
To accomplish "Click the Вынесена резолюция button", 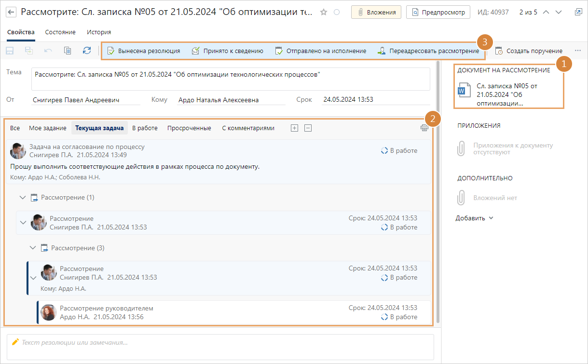I will point(144,51).
